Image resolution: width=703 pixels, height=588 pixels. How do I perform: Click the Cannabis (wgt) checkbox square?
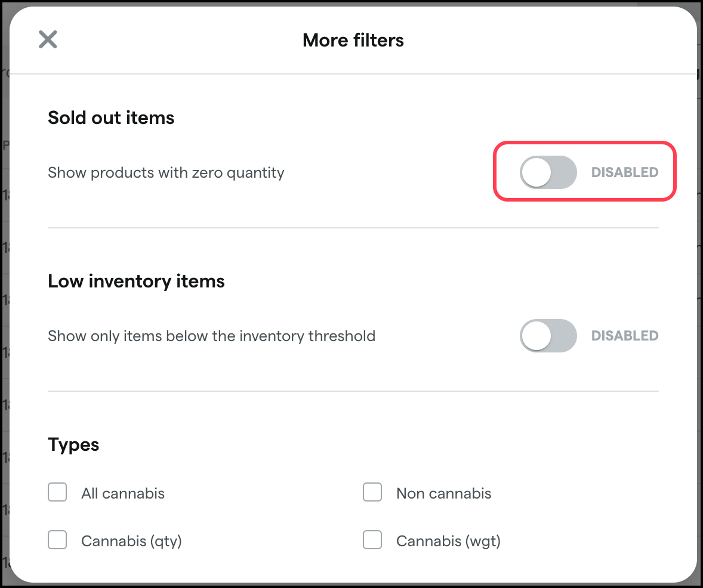coord(372,540)
